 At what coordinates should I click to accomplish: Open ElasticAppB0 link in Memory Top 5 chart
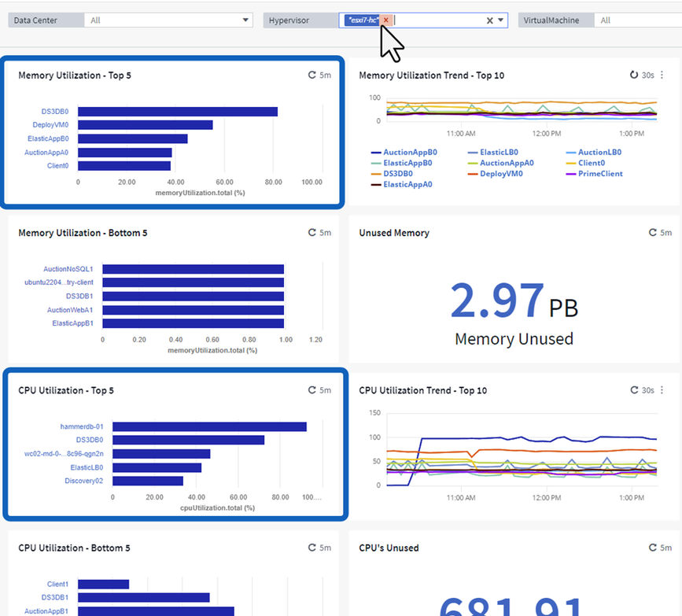pyautogui.click(x=48, y=138)
